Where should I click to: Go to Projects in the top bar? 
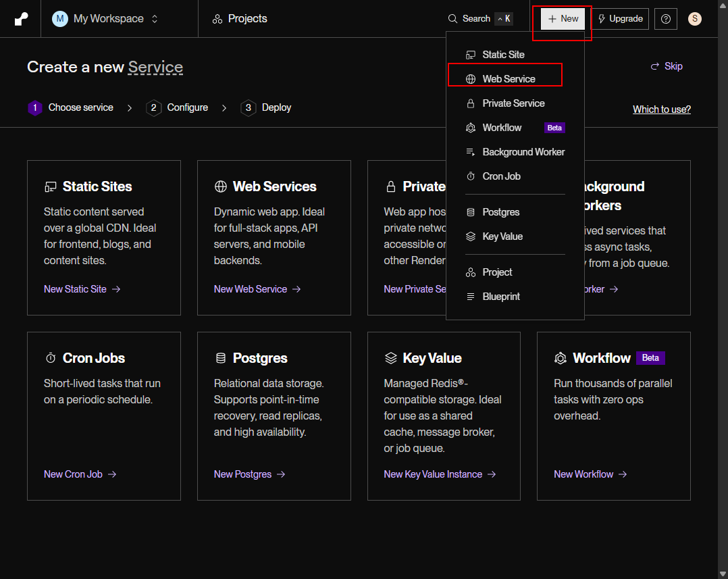(240, 18)
